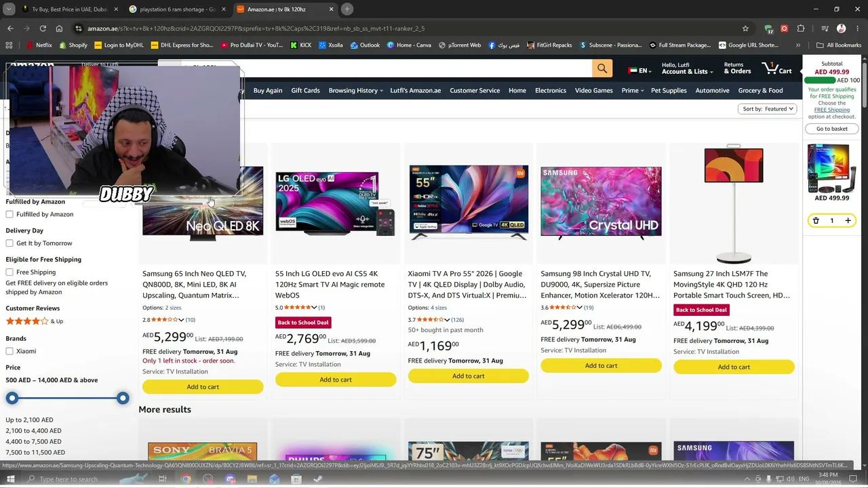Open the Chrome extensions puzzle icon
868x488 pixels.
click(801, 28)
